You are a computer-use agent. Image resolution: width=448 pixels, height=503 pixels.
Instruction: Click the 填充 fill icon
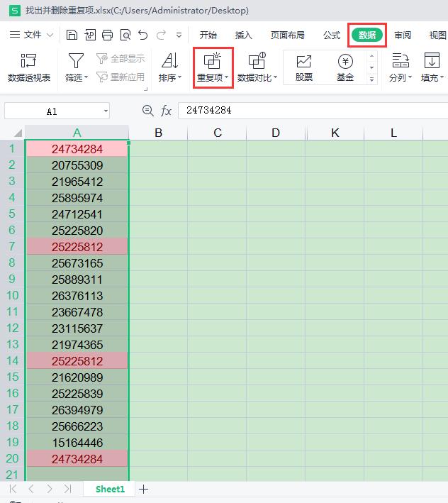pyautogui.click(x=432, y=60)
